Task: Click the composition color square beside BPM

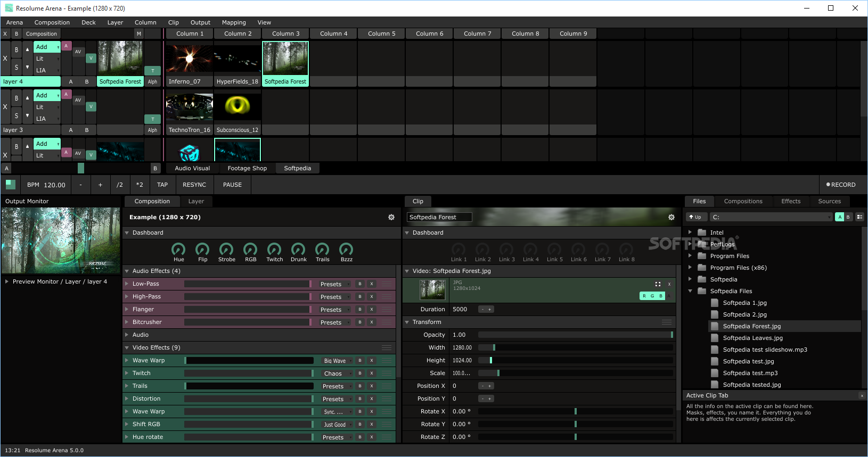Action: [11, 185]
